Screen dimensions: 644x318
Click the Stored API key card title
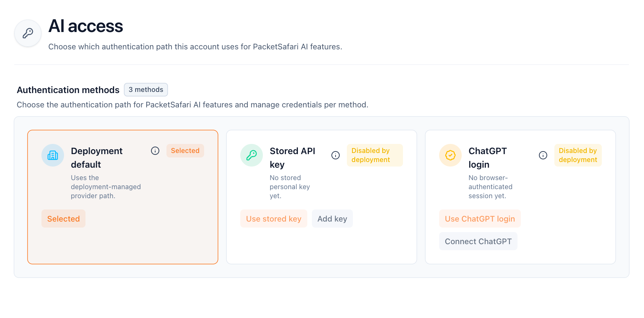coord(293,157)
